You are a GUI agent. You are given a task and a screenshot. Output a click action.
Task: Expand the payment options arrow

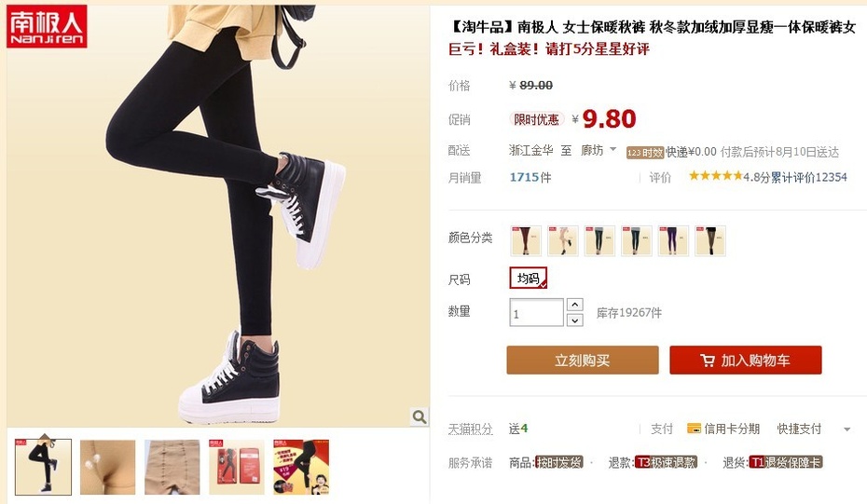(846, 429)
